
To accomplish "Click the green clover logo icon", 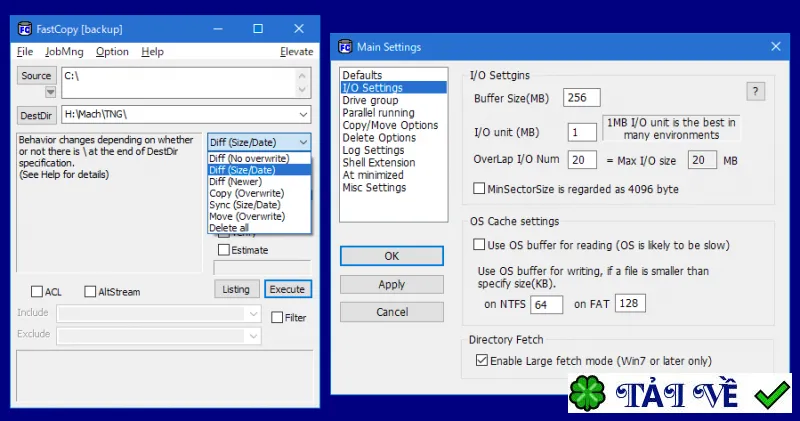I will [x=587, y=394].
